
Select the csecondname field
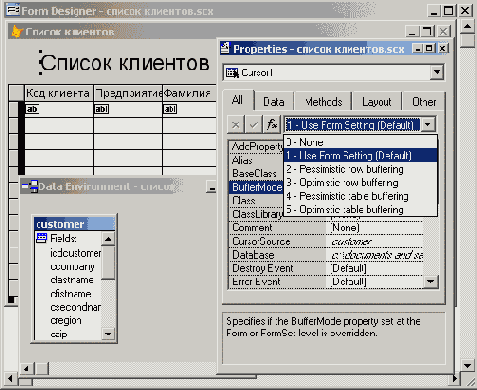pyautogui.click(x=76, y=307)
